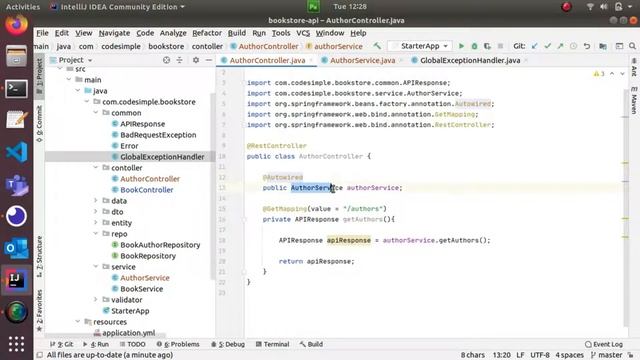Collapse all nodes in Project panel
The width and height of the screenshot is (640, 360).
(x=179, y=60)
